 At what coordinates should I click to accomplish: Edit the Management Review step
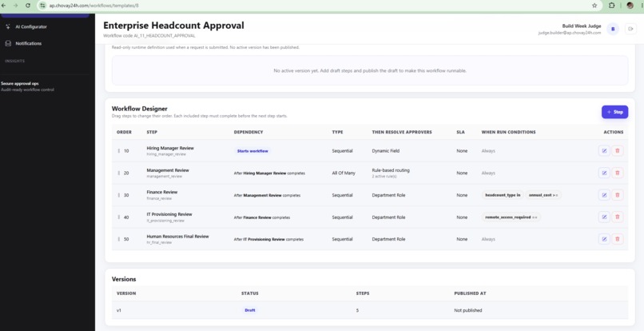point(604,173)
